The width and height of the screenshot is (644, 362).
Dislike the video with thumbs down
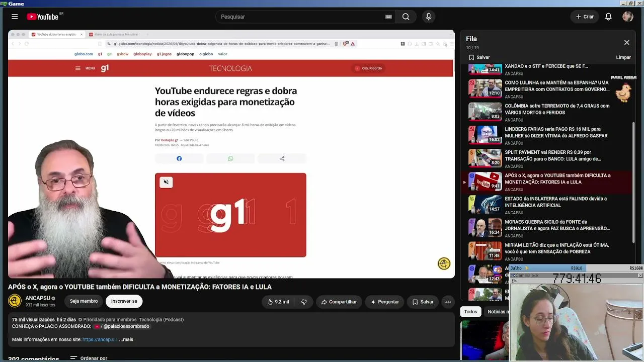[x=304, y=302]
